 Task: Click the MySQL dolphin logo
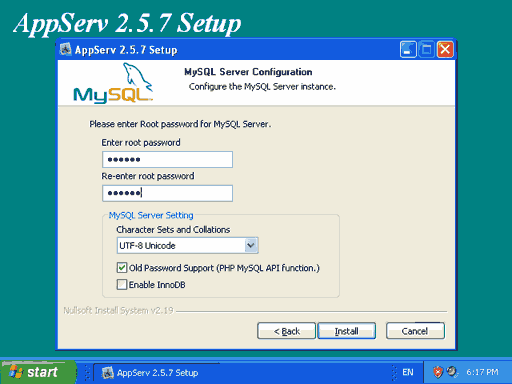113,83
